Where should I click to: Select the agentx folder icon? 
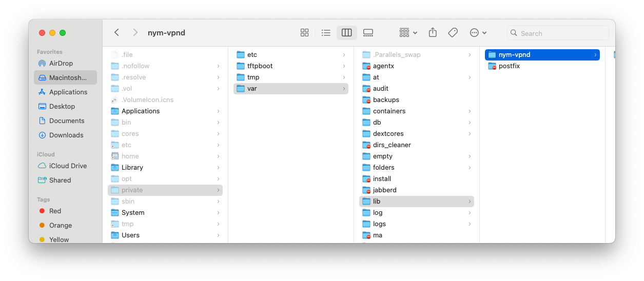pyautogui.click(x=366, y=66)
